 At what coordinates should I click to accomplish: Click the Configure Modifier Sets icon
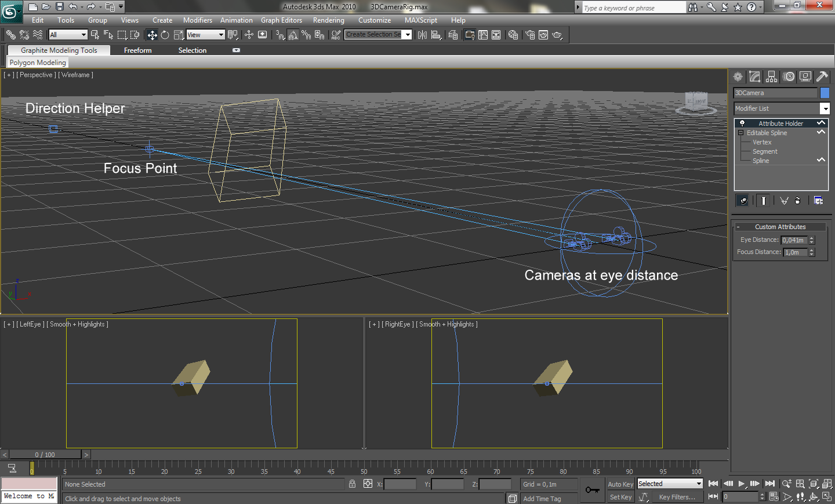(x=818, y=201)
